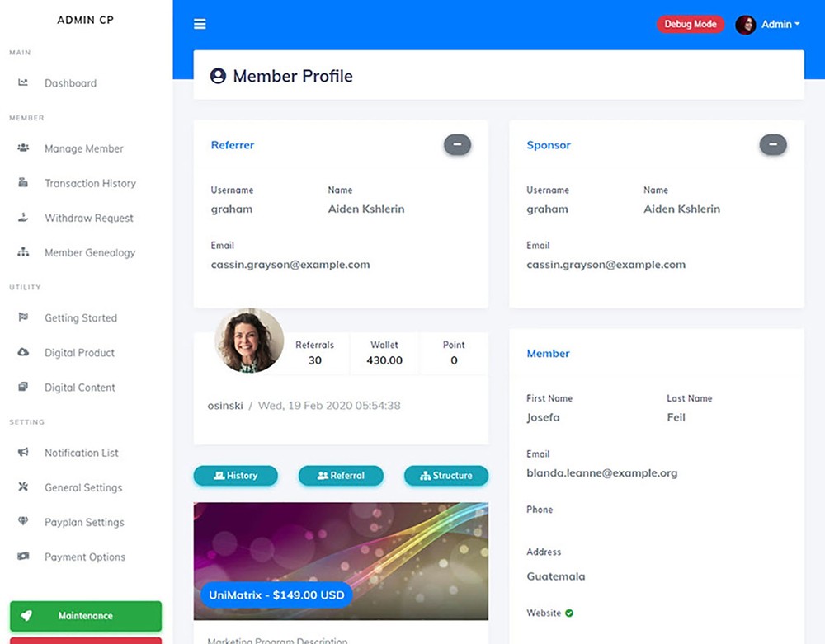The height and width of the screenshot is (644, 825).
Task: Click the Member Genealogy sitemap icon
Action: 23,252
